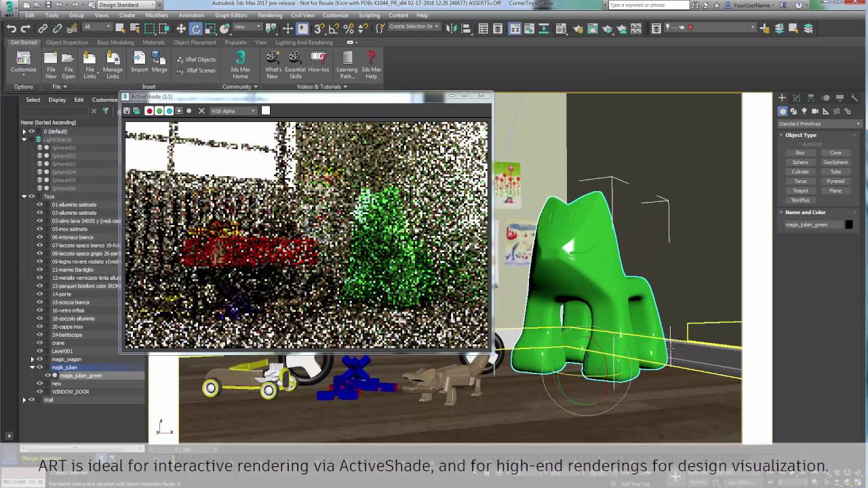The image size is (868, 488).
Task: Click the Undo arrow in main toolbar
Action: 12,28
